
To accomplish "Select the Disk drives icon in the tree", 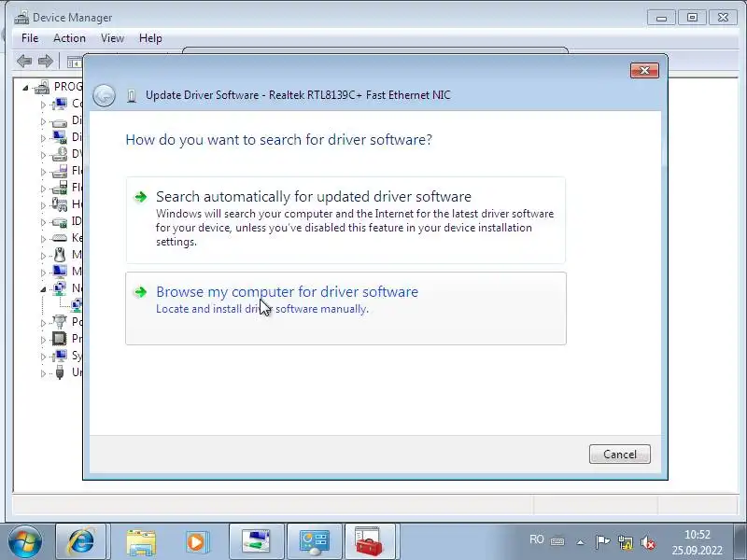I will (60, 121).
